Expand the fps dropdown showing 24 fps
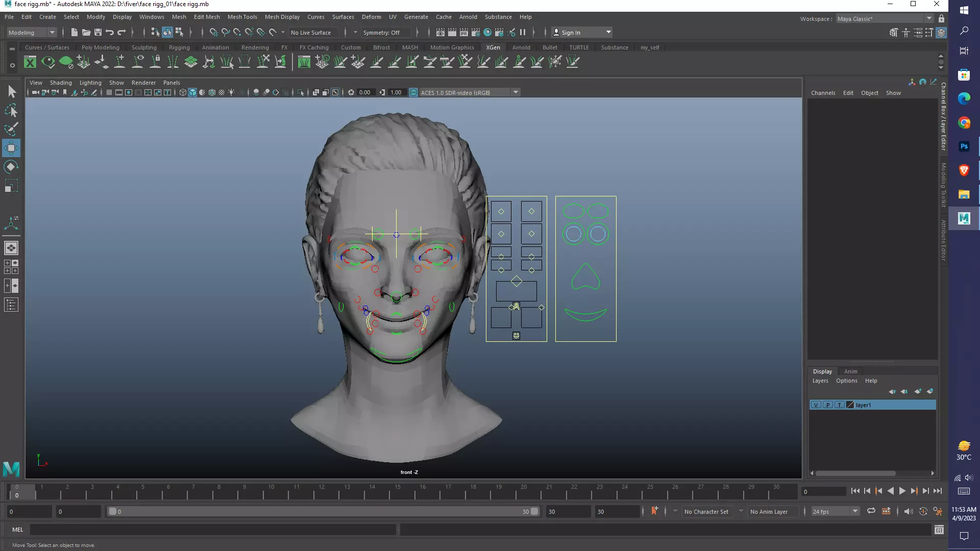Image resolution: width=980 pixels, height=551 pixels. pyautogui.click(x=855, y=511)
